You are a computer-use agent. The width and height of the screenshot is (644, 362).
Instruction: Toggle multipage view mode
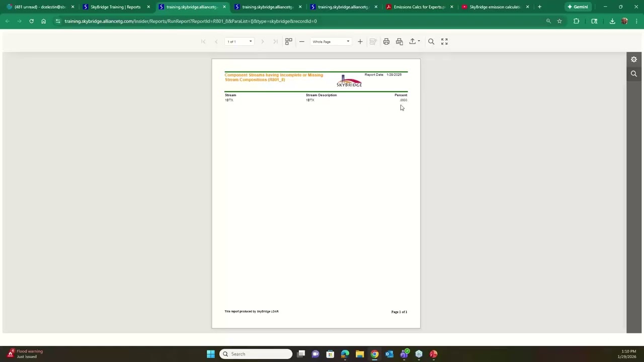(289, 42)
